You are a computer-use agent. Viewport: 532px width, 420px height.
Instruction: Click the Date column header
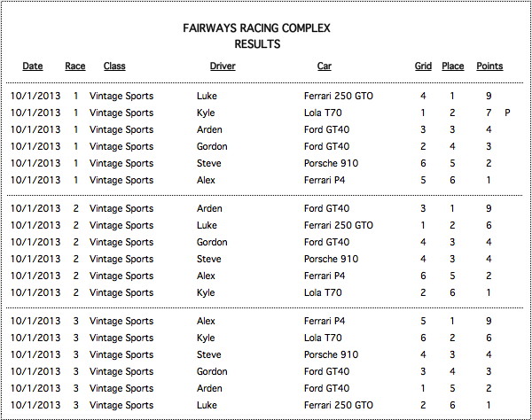point(33,66)
